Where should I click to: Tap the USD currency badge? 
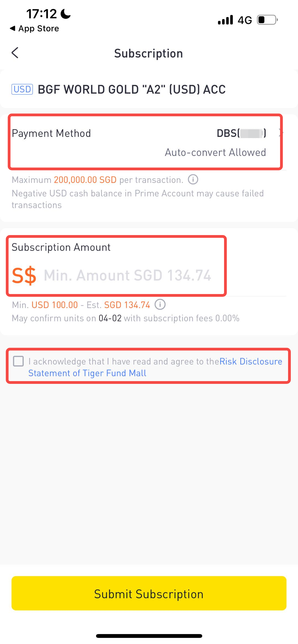pyautogui.click(x=22, y=89)
